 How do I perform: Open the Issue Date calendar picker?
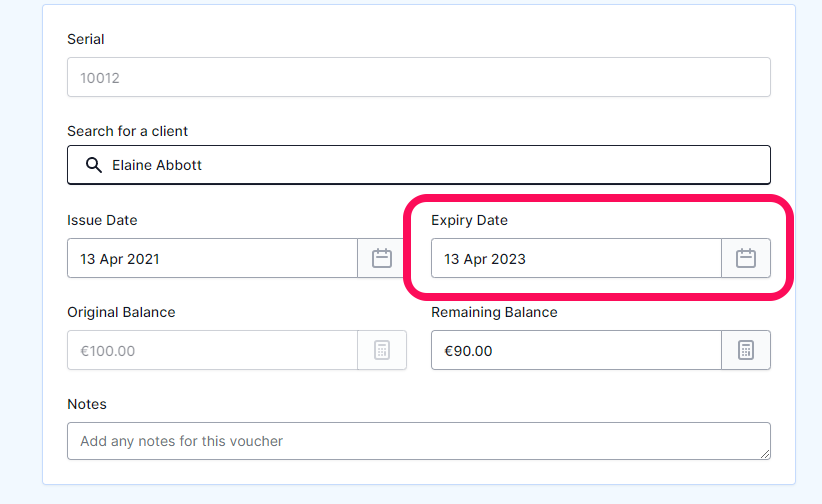point(382,258)
